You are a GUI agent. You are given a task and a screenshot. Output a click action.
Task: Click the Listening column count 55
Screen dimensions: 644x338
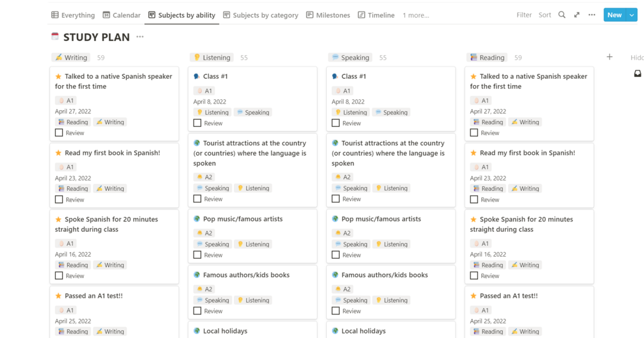(244, 58)
